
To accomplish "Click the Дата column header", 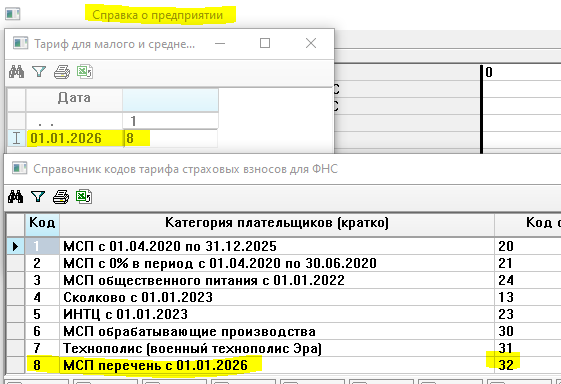I will (74, 98).
